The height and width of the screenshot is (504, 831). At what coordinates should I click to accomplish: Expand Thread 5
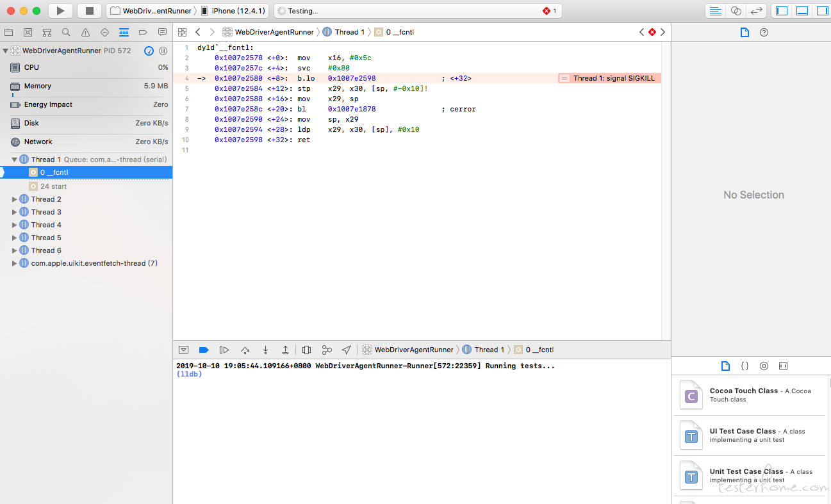coord(14,238)
